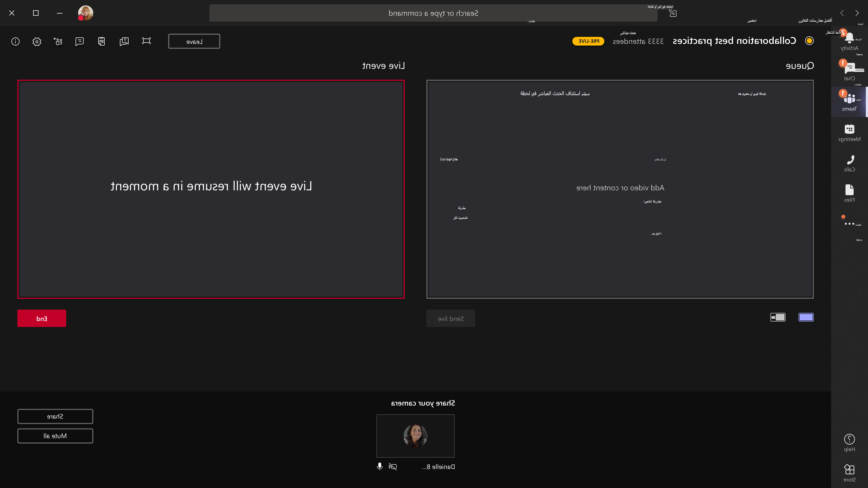Show the meeting chat icon
This screenshot has width=868, height=488.
coord(79,41)
